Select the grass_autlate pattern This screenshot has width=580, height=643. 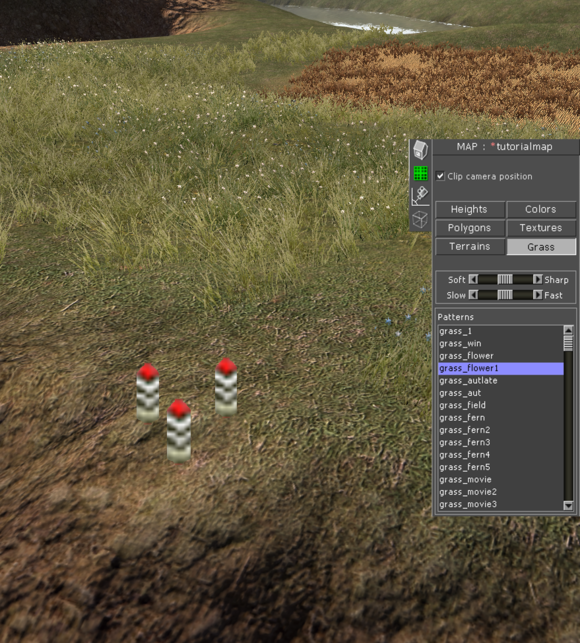[501, 381]
